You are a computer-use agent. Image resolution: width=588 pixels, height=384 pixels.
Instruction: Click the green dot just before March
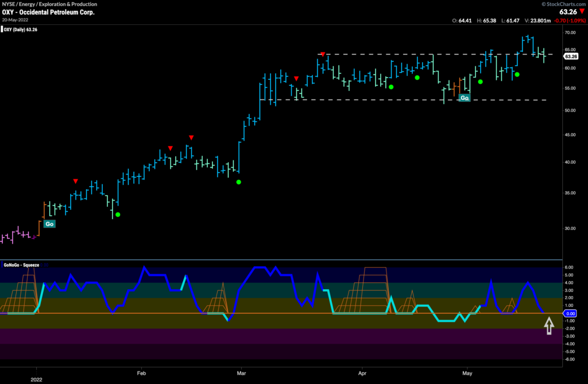click(238, 182)
